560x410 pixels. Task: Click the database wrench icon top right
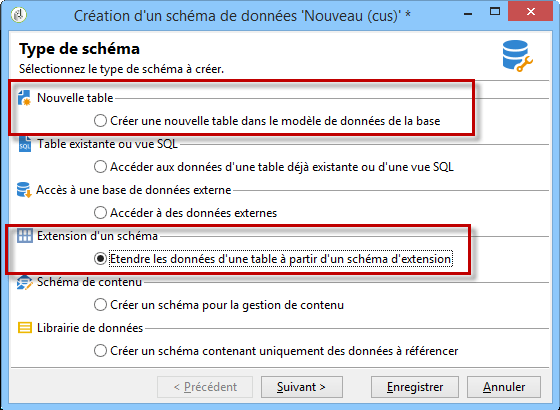click(x=517, y=56)
